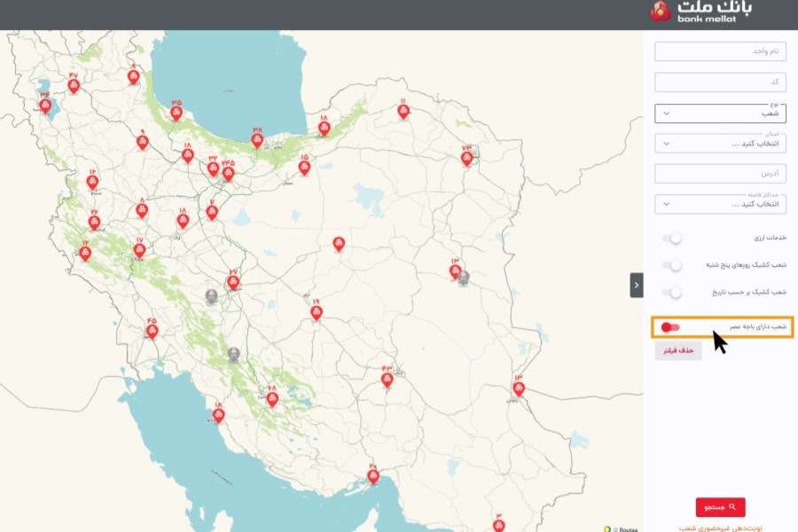The image size is (798, 532).
Task: Open the حداکثر فاصله dropdown
Action: pos(720,204)
